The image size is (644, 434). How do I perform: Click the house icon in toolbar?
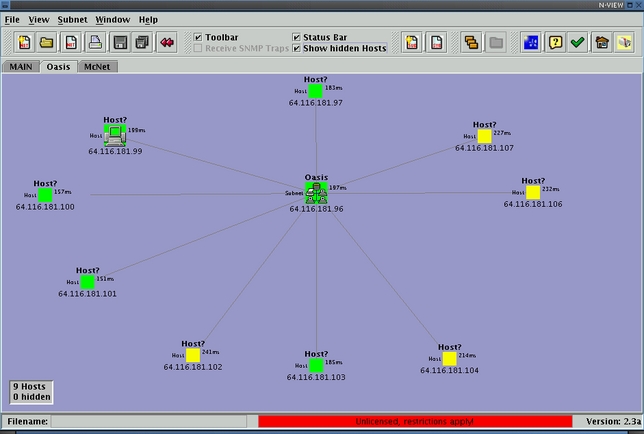tap(601, 42)
